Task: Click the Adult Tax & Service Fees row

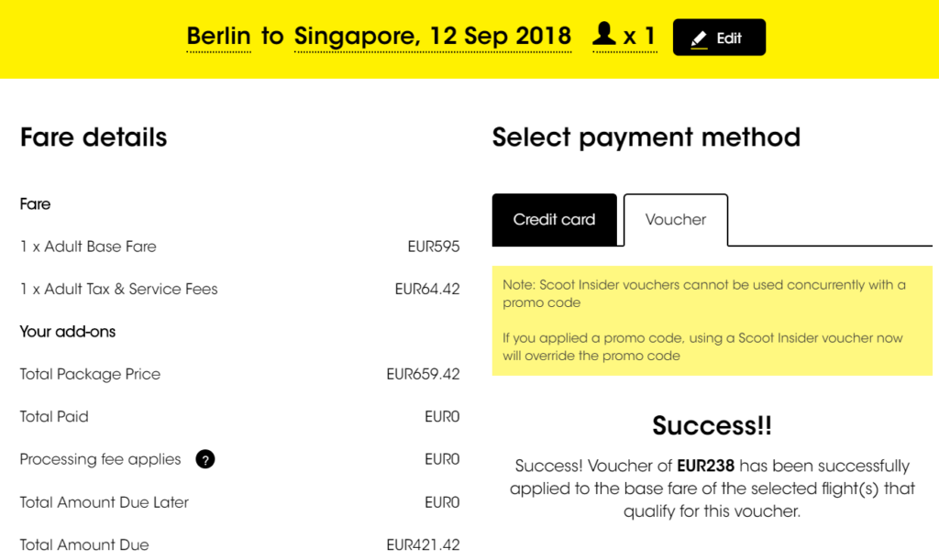Action: tap(239, 289)
